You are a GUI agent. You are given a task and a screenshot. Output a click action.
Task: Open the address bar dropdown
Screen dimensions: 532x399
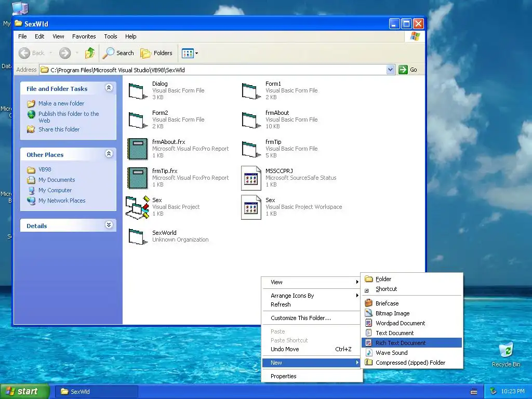390,70
